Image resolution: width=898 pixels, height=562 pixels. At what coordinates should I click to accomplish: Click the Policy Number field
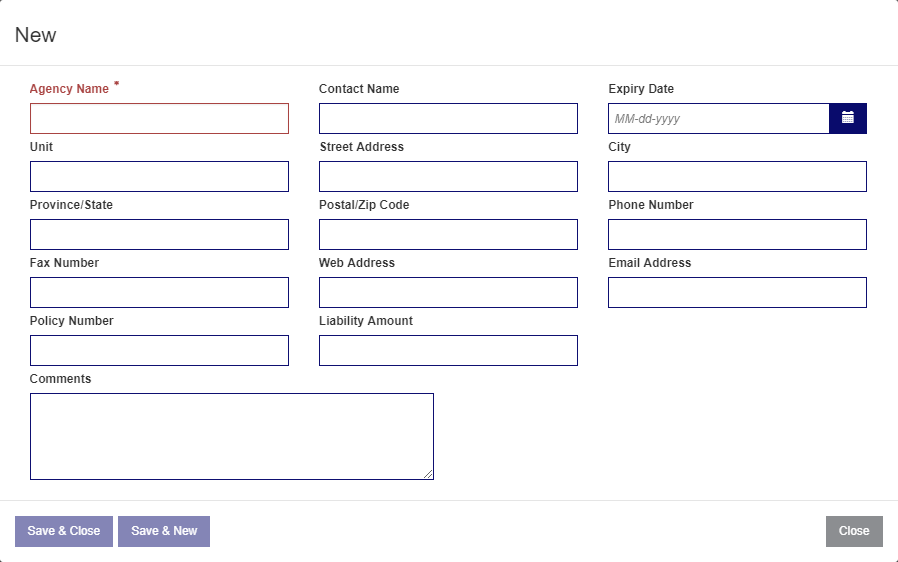coord(159,351)
